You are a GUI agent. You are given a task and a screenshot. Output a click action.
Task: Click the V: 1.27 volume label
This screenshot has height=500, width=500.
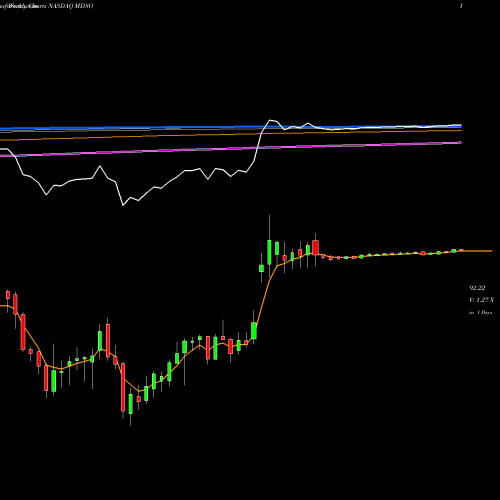tap(481, 300)
